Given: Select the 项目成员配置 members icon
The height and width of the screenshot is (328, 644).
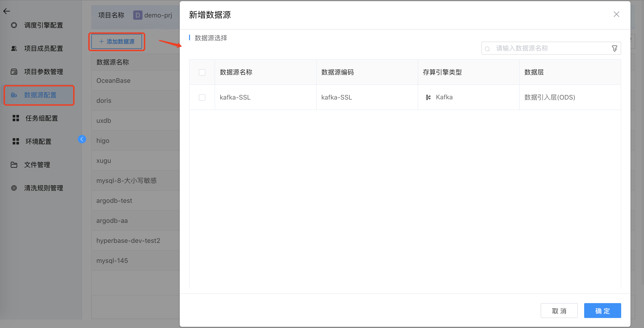Looking at the screenshot, I should pyautogui.click(x=14, y=48).
